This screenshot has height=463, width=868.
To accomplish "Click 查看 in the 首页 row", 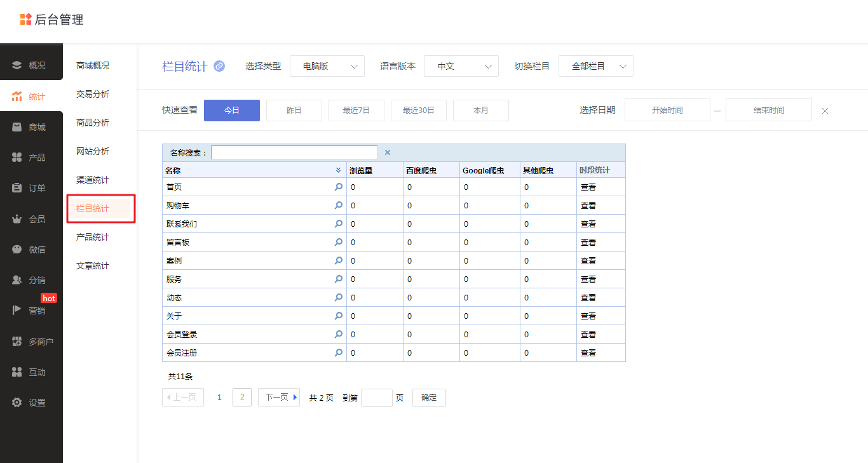I will point(588,187).
